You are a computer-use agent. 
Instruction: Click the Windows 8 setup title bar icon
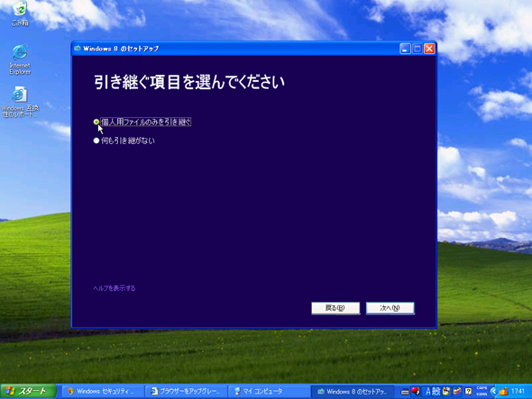(78, 48)
